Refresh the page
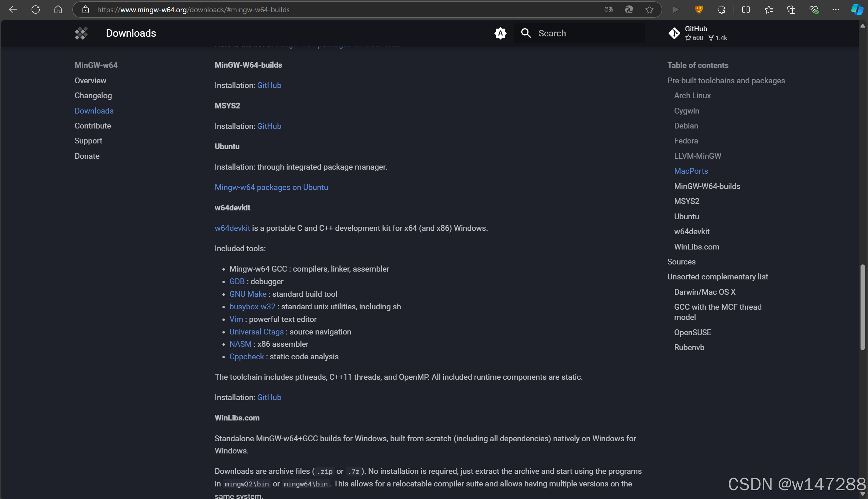This screenshot has height=499, width=868. pyautogui.click(x=36, y=10)
